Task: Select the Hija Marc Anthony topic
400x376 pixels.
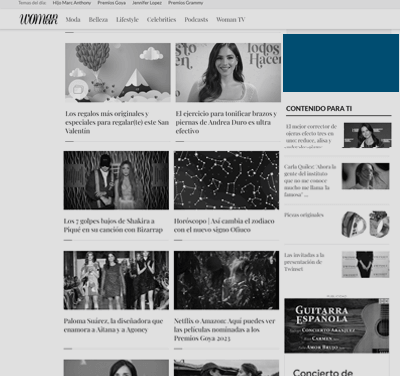Action: [x=72, y=3]
